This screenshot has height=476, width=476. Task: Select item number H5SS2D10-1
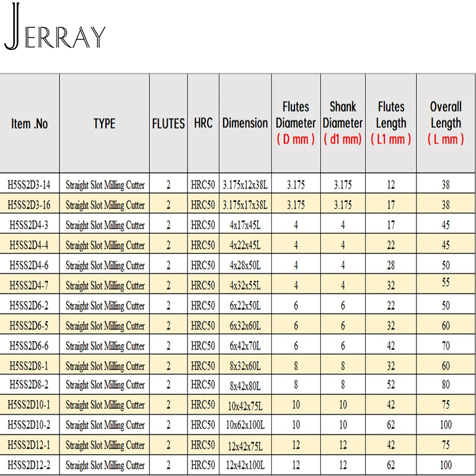point(29,405)
